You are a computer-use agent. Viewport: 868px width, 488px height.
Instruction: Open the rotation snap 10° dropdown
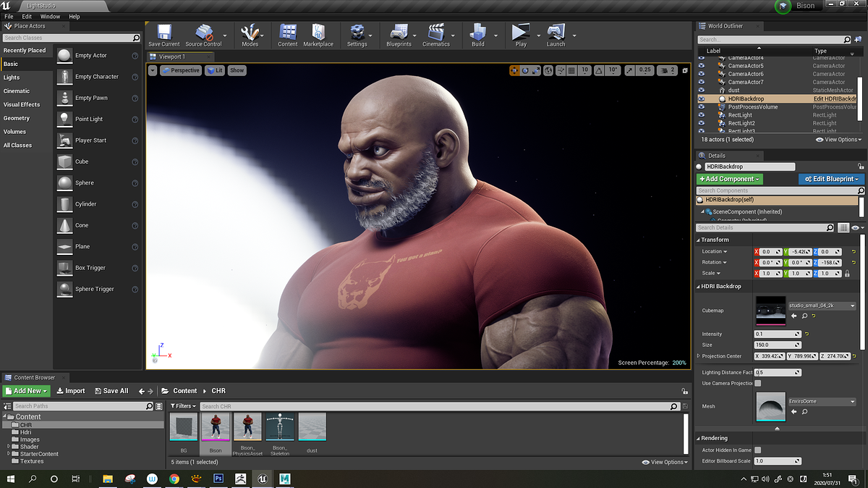[613, 70]
